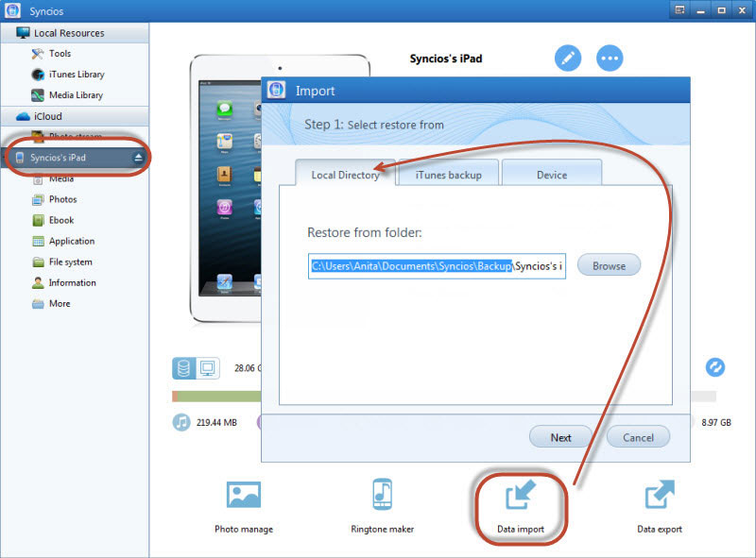Open the Data export tool
The height and width of the screenshot is (558, 756).
[660, 507]
